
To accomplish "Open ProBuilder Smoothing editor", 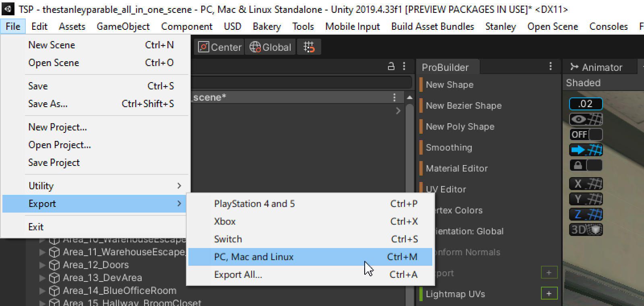I will coord(449,147).
